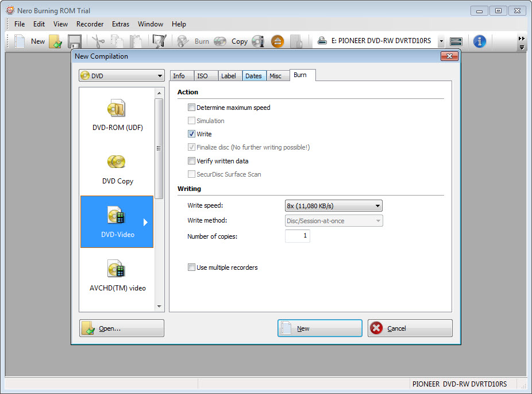
Task: Select the DVD-Video compilation type
Action: (117, 221)
